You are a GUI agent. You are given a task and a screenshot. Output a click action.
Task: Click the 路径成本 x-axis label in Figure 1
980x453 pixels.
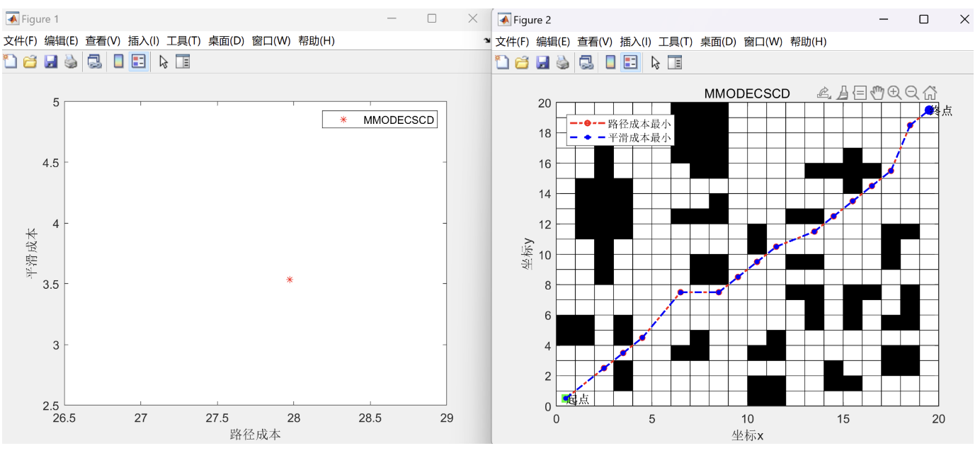(255, 435)
